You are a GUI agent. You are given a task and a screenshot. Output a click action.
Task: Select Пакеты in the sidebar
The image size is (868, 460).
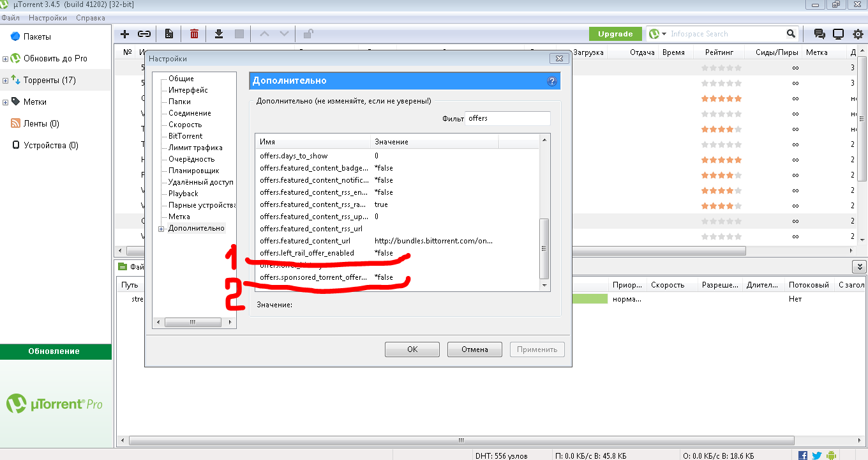pos(37,36)
